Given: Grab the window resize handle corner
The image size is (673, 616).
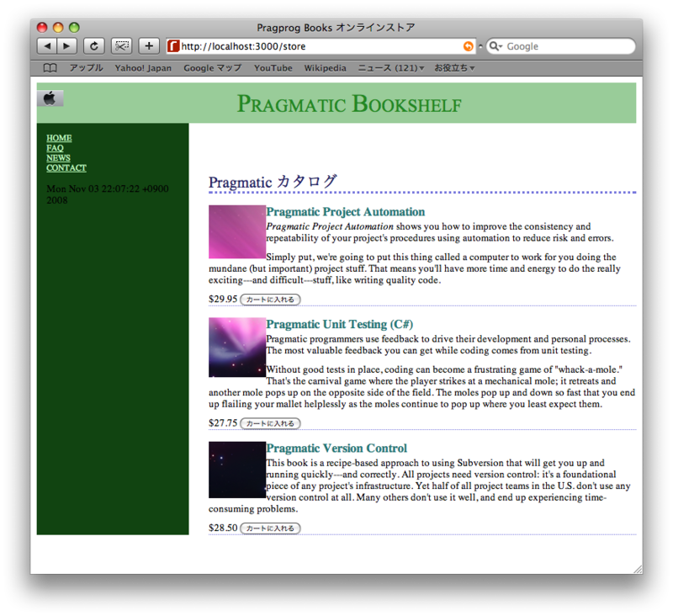Looking at the screenshot, I should (638, 569).
